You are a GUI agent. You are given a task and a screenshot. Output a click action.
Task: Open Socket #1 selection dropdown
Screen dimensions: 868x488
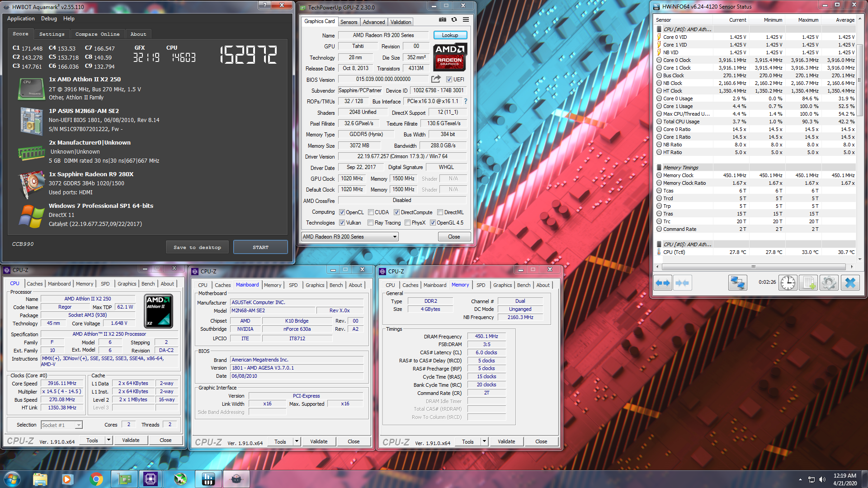[x=61, y=425]
